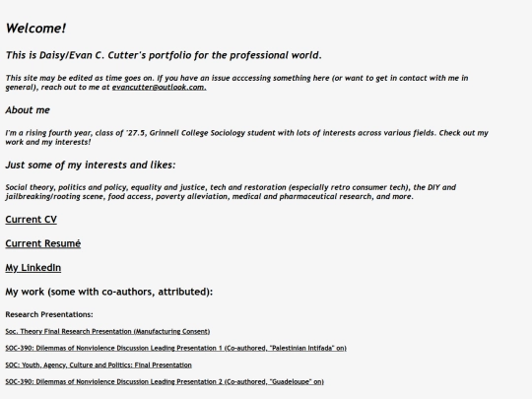Click the Welcome! heading

[36, 29]
